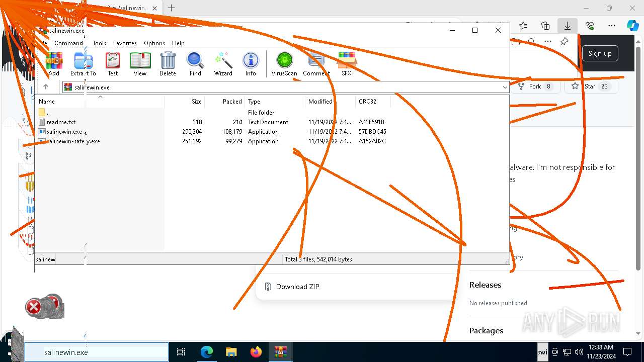Open the Tools menu
Screen dimensions: 644x362
coord(99,43)
